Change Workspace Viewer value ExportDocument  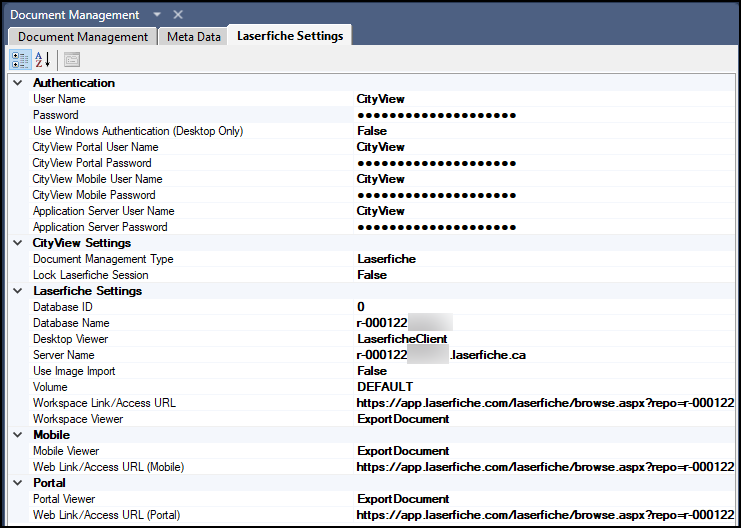(x=543, y=419)
